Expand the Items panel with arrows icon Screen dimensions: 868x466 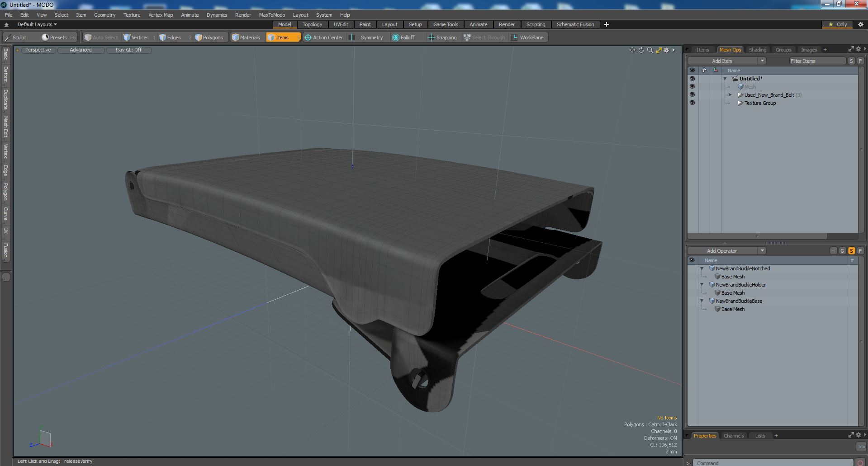[x=851, y=49]
